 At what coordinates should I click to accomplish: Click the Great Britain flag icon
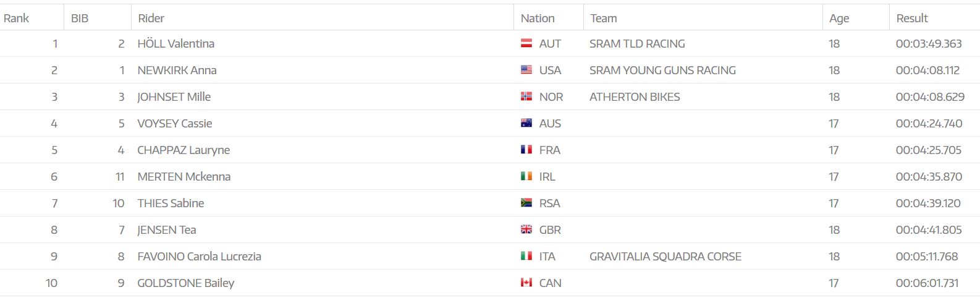click(526, 229)
